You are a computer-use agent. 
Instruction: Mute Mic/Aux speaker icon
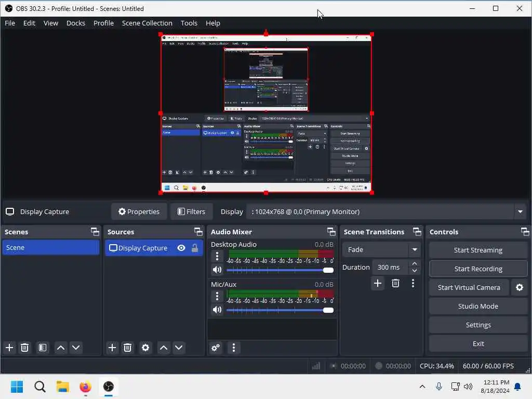pyautogui.click(x=217, y=310)
